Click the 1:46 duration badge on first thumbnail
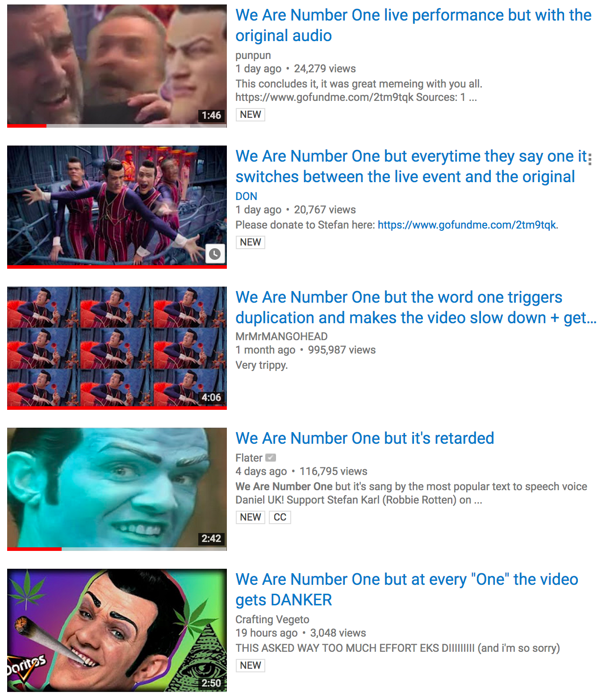Viewport: 602px width, 700px height. tap(211, 115)
